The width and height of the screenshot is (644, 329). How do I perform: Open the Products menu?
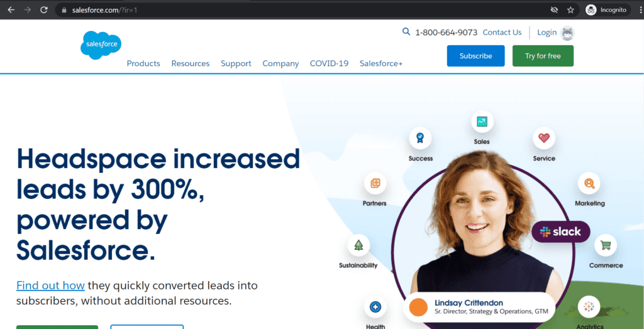143,64
